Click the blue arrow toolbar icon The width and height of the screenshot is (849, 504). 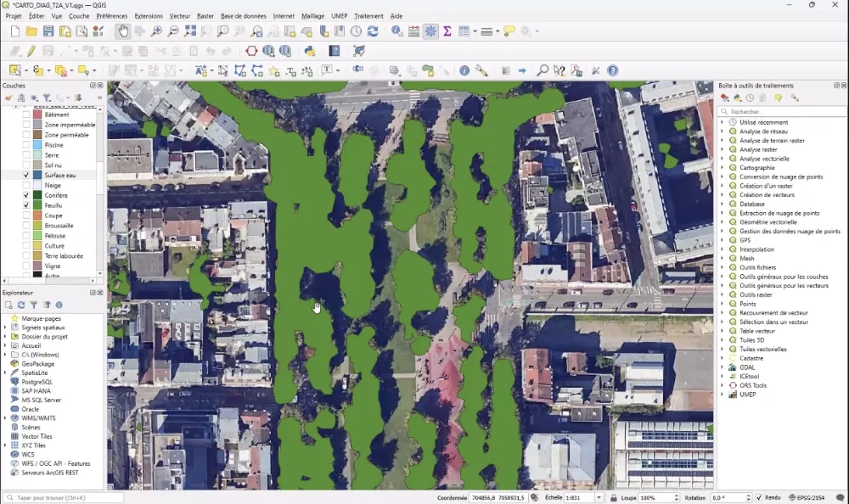coord(522,70)
